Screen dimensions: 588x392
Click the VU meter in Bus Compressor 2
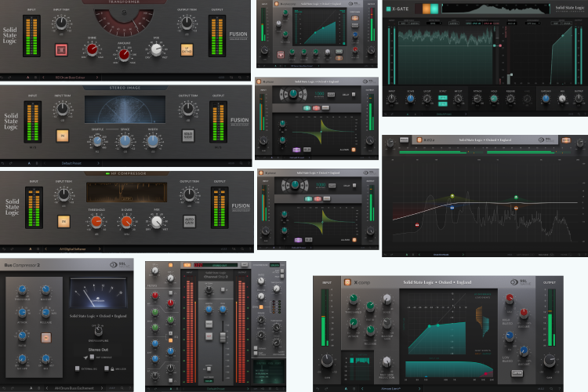point(99,293)
